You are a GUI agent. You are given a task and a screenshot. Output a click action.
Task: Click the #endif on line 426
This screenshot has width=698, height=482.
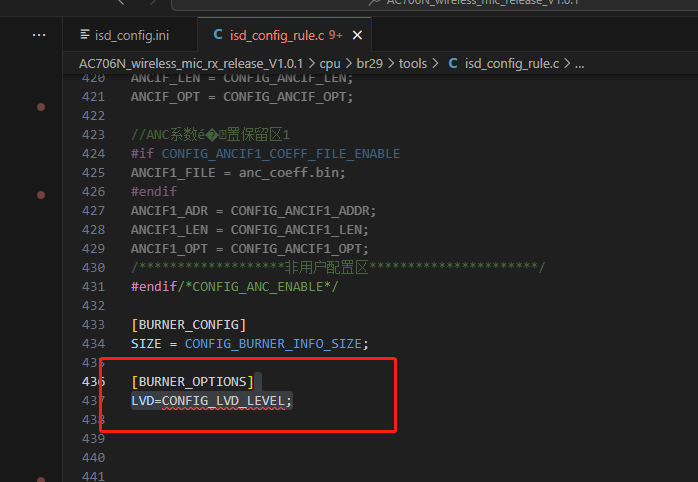coord(154,191)
